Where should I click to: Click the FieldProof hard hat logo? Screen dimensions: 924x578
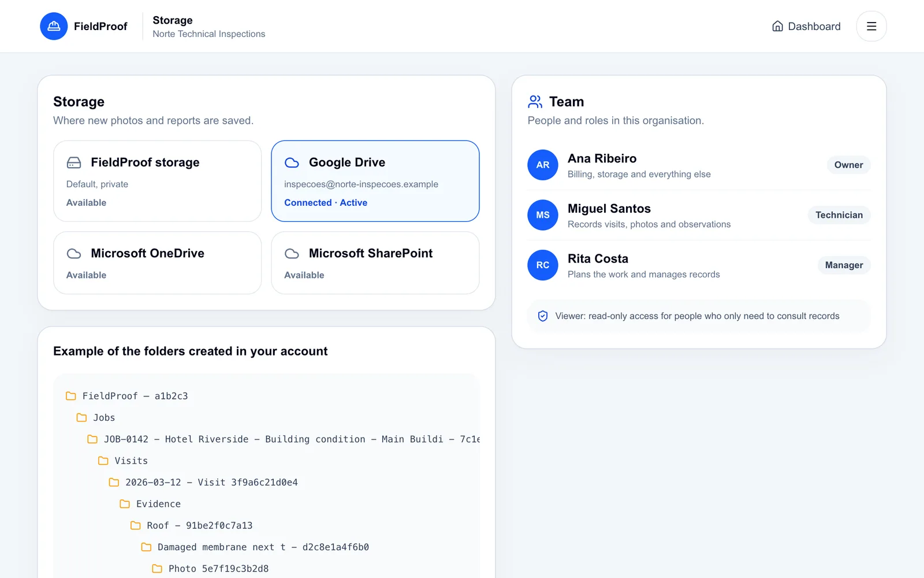54,26
